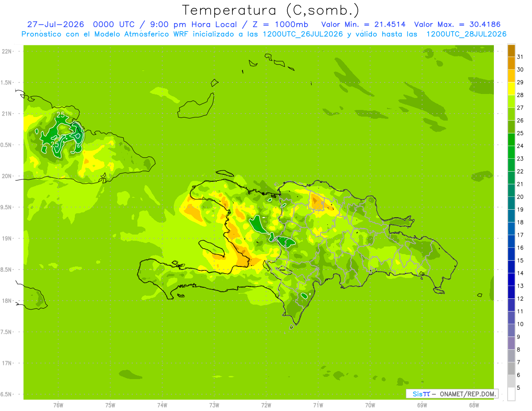The image size is (532, 411).
Task: Click legend value 5
Action: click(x=519, y=388)
